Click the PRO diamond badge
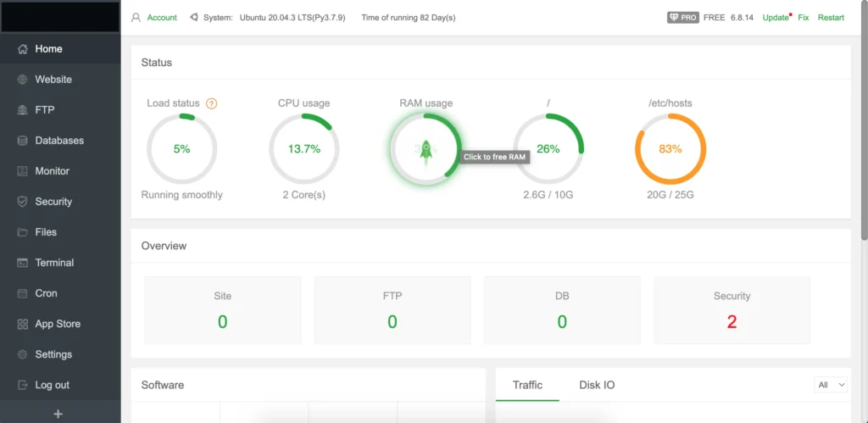Image resolution: width=868 pixels, height=423 pixels. 683,17
